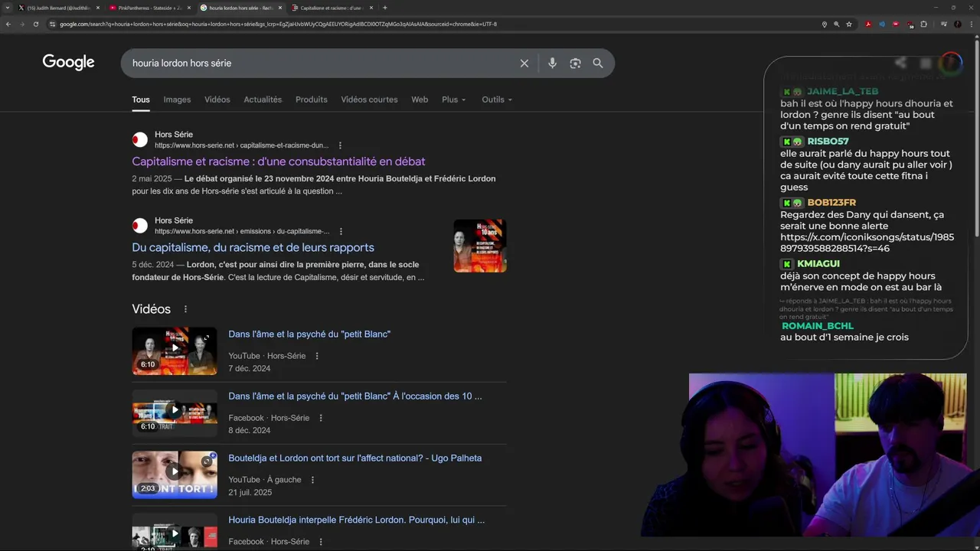
Task: Play the YouTube video thumbnail dated 7 déc. 2024
Action: pyautogui.click(x=175, y=351)
